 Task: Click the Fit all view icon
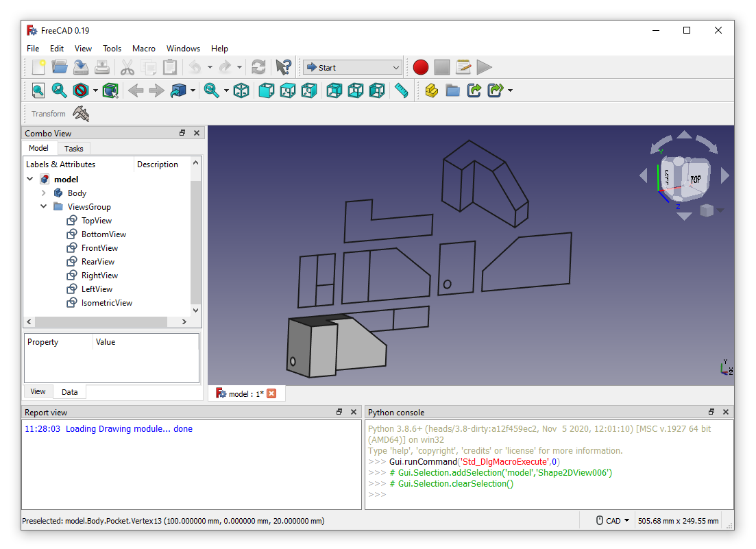coord(38,90)
